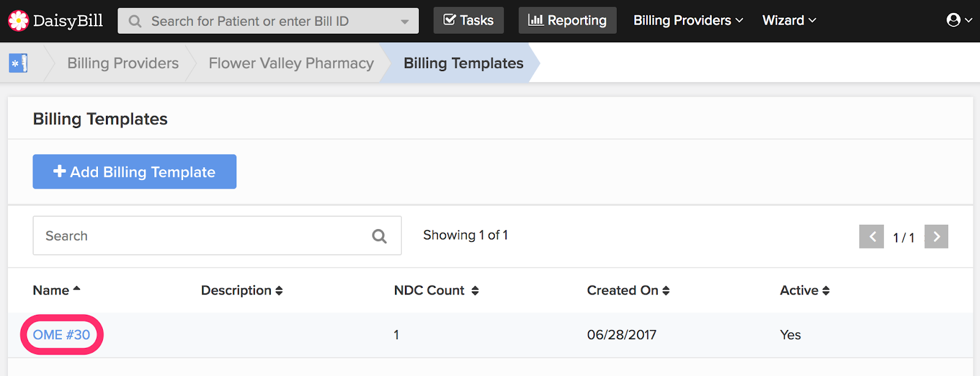Go to the next page arrow

point(936,236)
